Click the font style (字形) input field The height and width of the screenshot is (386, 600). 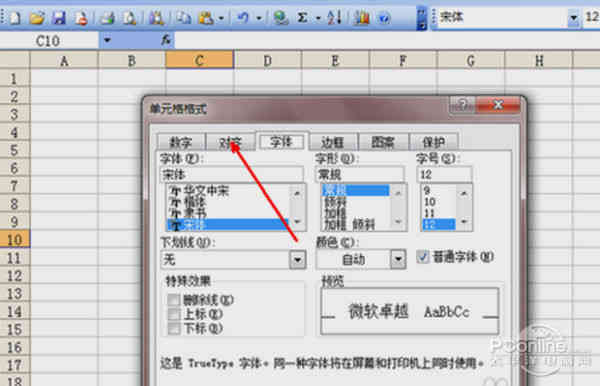360,174
